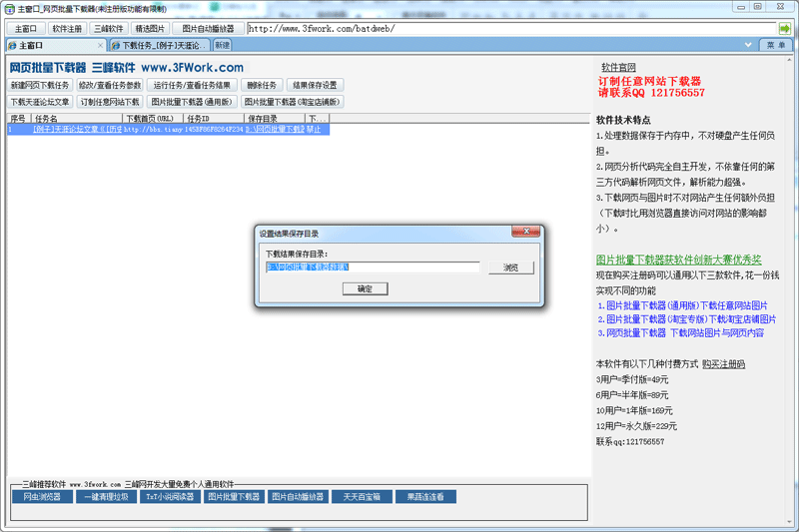
Task: Click the green Go arrow beside the address bar
Action: [x=785, y=29]
